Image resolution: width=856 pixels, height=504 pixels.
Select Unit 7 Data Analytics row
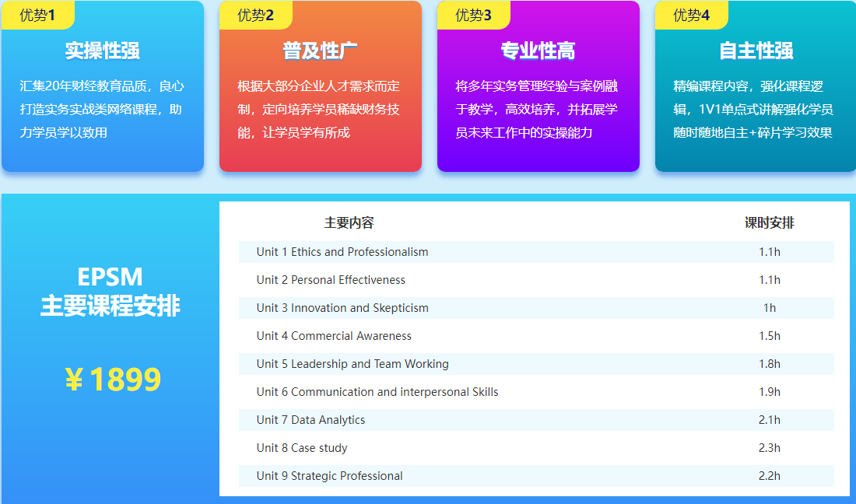click(310, 420)
